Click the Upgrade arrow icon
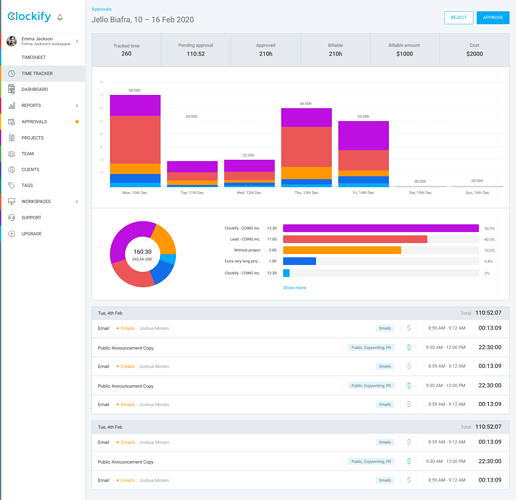Screen dimensions: 516x500 click(12, 234)
